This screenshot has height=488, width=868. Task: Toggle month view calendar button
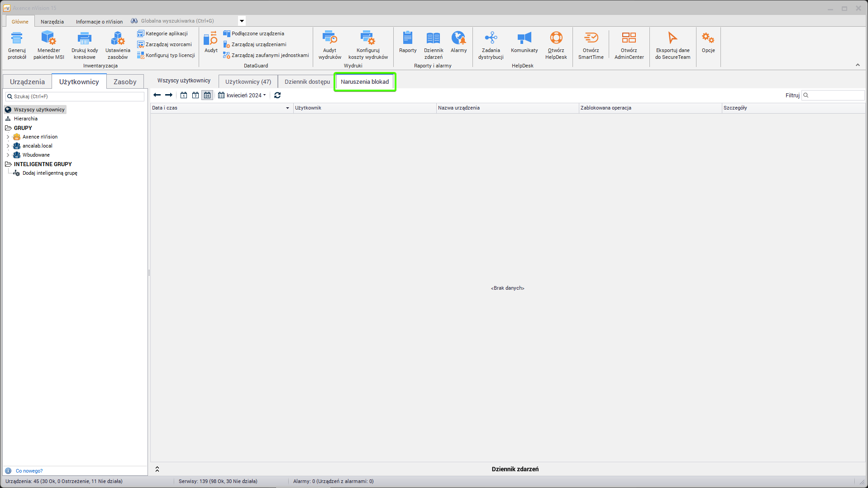(x=207, y=95)
